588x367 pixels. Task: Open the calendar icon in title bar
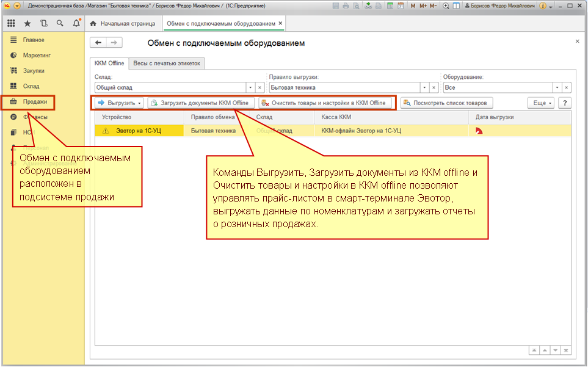click(x=401, y=6)
